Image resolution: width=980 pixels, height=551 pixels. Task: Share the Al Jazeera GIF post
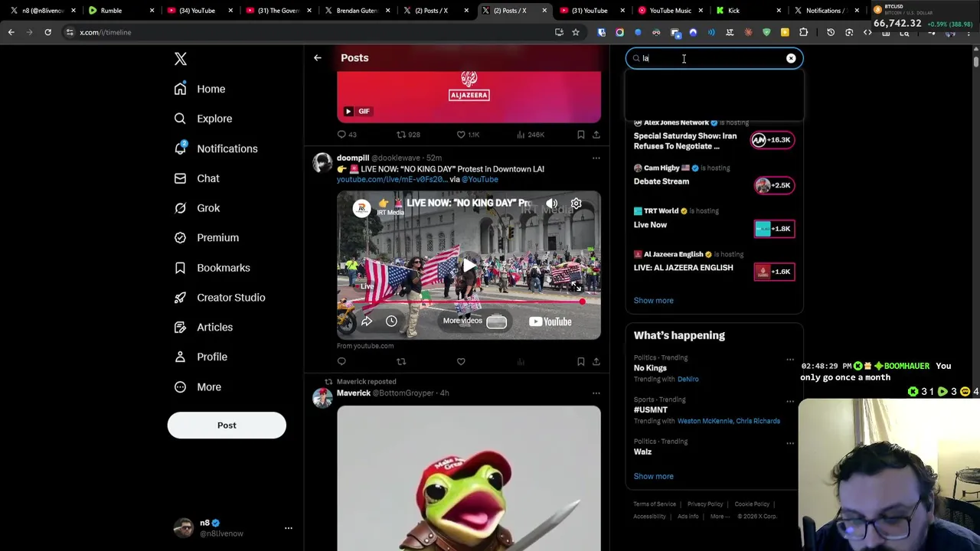tap(596, 135)
